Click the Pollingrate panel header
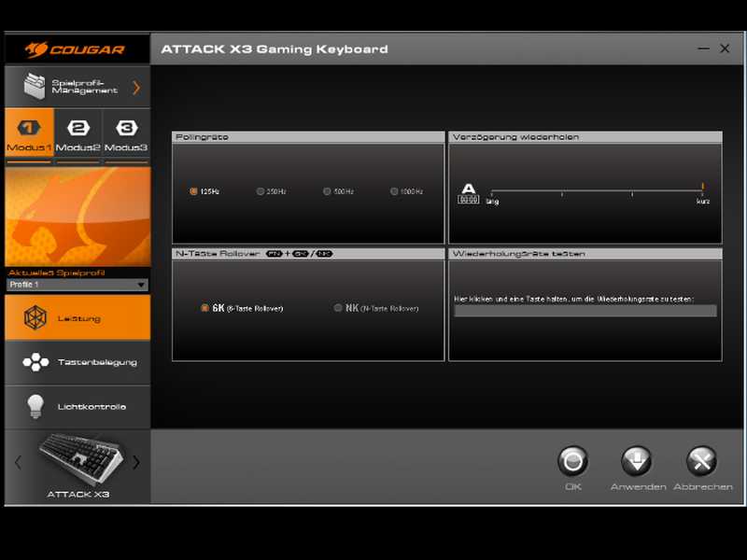Screen dimensions: 747x560 (308, 137)
